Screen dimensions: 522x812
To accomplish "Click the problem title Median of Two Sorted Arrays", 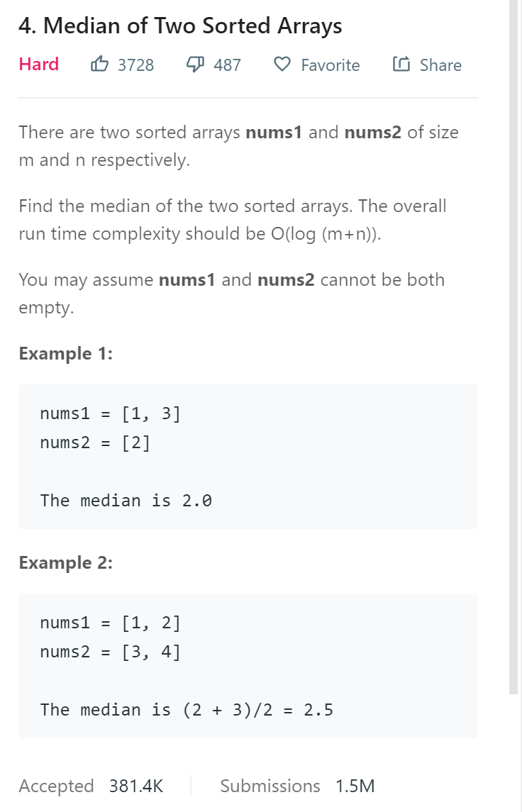I will [180, 26].
